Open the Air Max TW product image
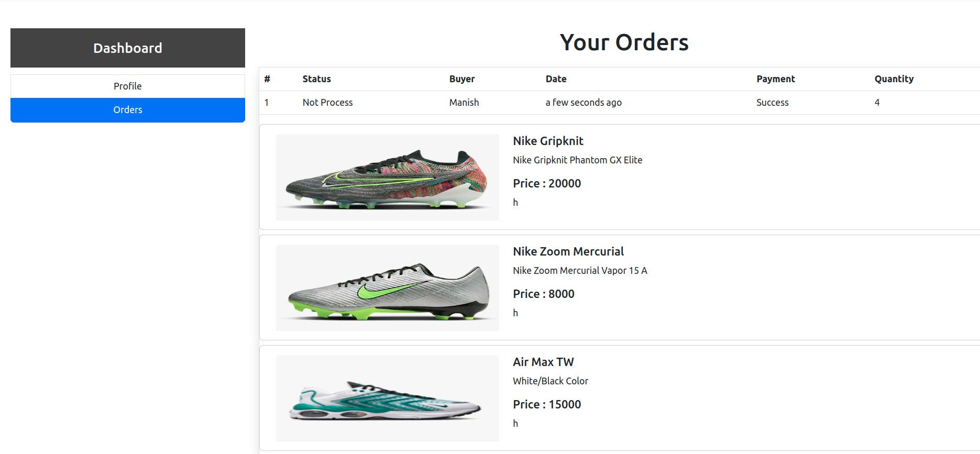980x454 pixels. [387, 398]
